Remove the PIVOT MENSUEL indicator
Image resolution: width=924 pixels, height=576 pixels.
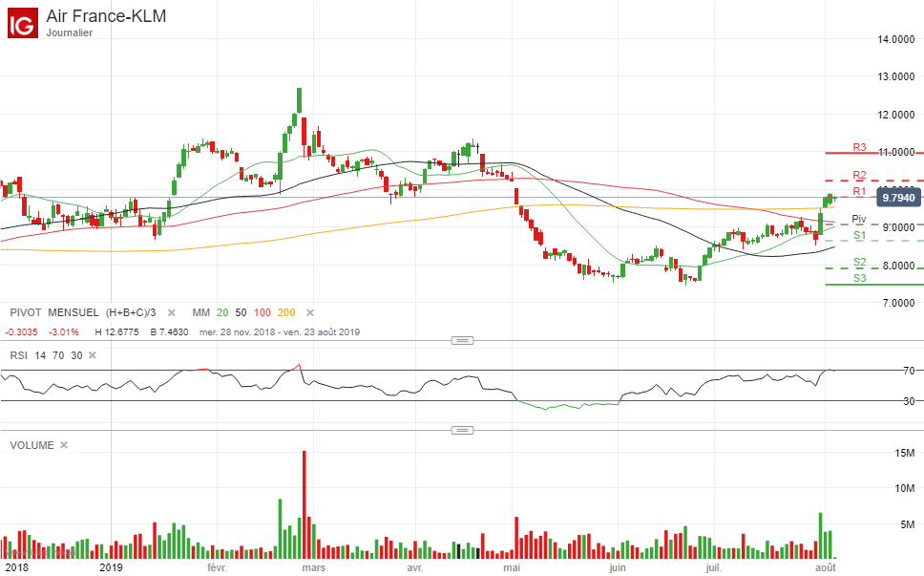(172, 313)
